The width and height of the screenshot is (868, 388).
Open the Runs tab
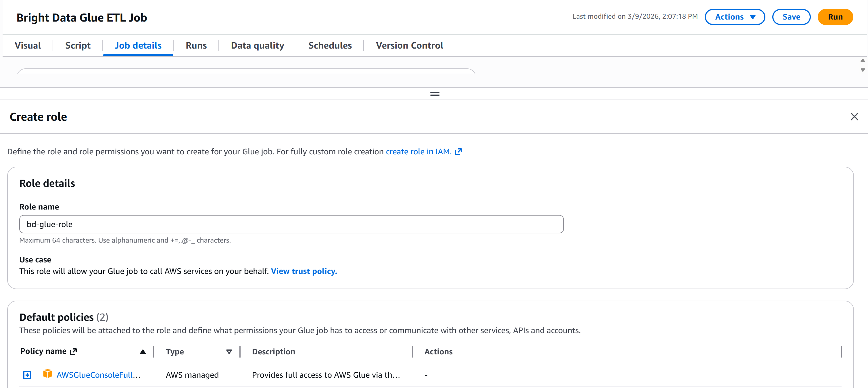click(x=196, y=45)
